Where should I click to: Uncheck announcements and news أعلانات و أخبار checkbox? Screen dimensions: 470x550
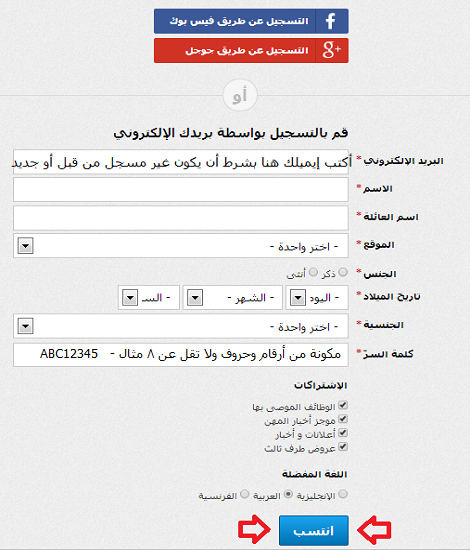(343, 433)
